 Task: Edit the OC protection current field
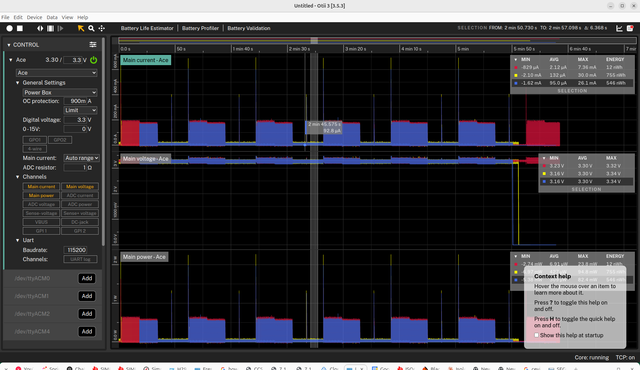[x=76, y=101]
